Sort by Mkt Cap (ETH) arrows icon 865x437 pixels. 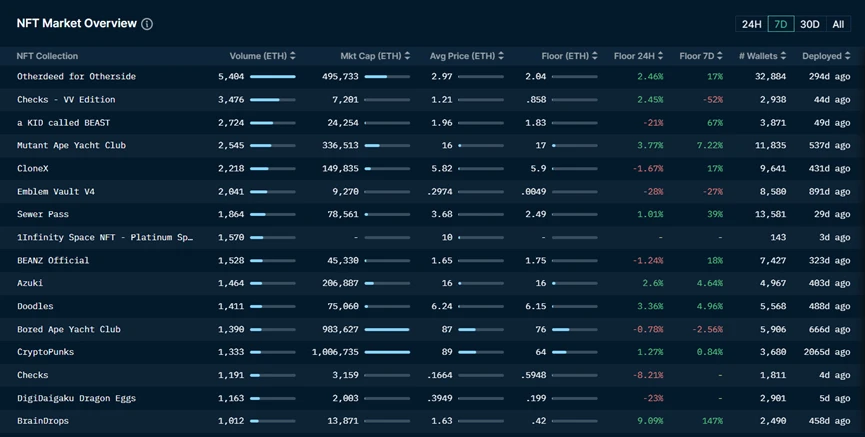click(407, 56)
